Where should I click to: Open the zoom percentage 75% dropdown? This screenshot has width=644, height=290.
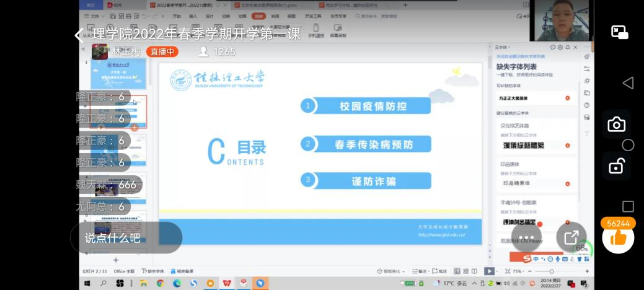click(x=518, y=271)
